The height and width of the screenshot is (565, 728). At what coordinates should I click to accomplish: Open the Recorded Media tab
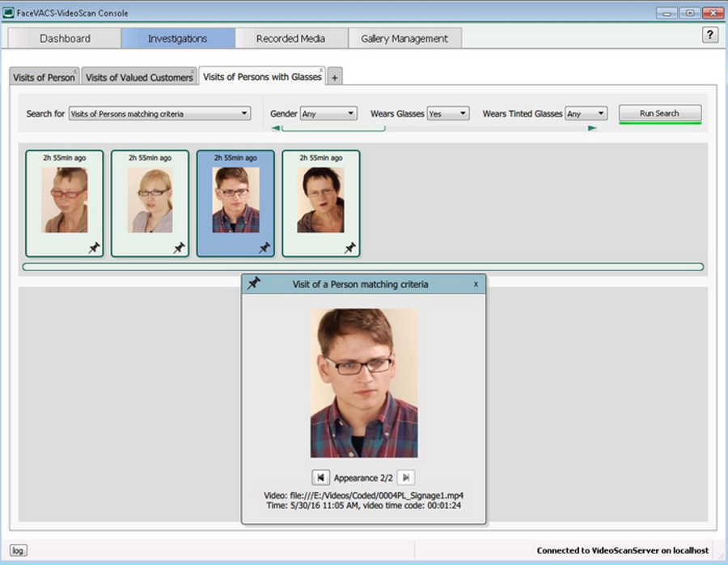pyautogui.click(x=290, y=38)
